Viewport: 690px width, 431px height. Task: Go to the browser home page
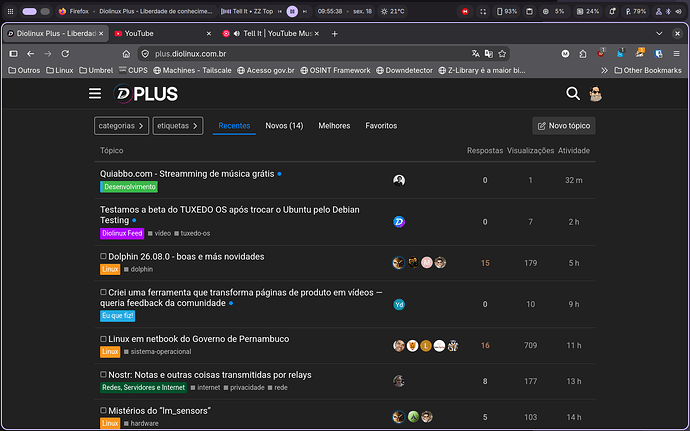click(126, 54)
